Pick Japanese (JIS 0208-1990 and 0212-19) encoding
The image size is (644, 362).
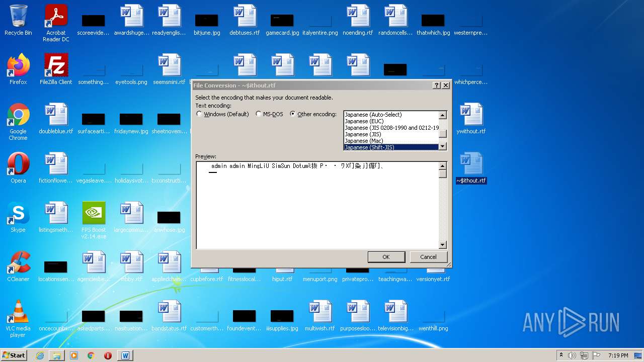(391, 128)
